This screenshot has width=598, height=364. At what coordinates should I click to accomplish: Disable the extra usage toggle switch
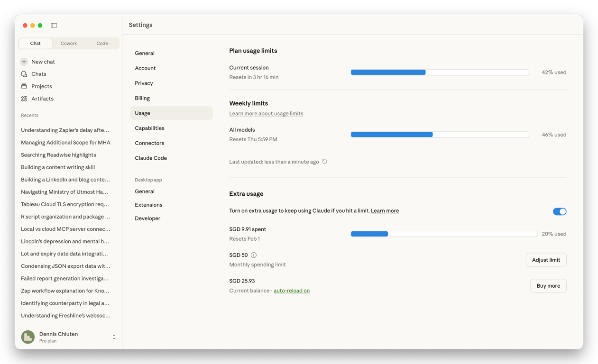pyautogui.click(x=560, y=211)
